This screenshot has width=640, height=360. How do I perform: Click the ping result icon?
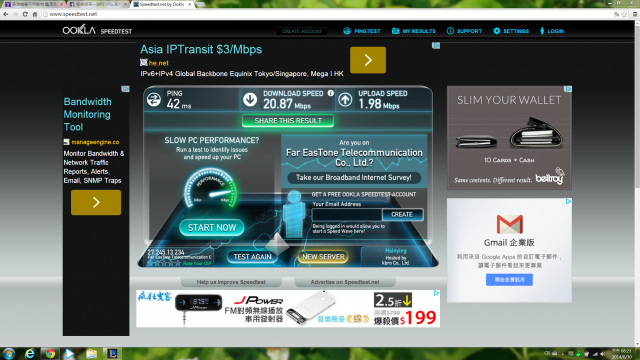pyautogui.click(x=154, y=99)
